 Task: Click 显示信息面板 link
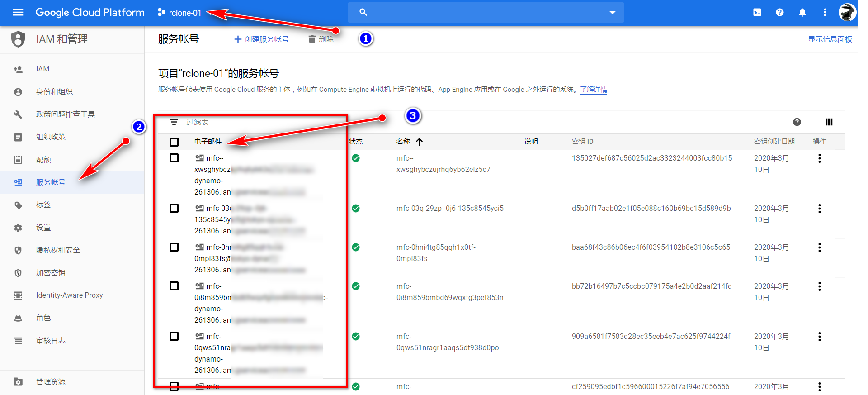point(830,39)
